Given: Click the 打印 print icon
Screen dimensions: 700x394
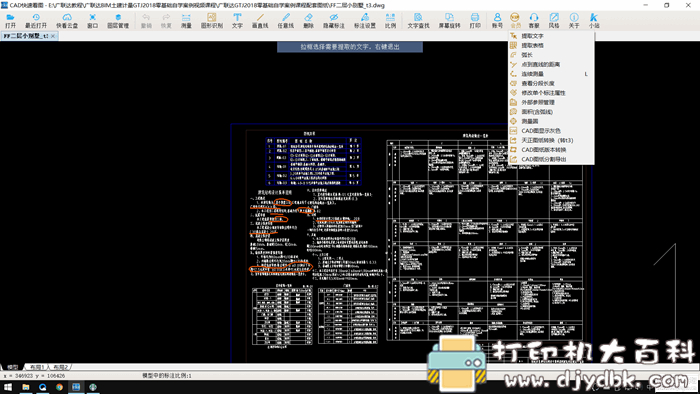Looking at the screenshot, I should click(x=475, y=21).
